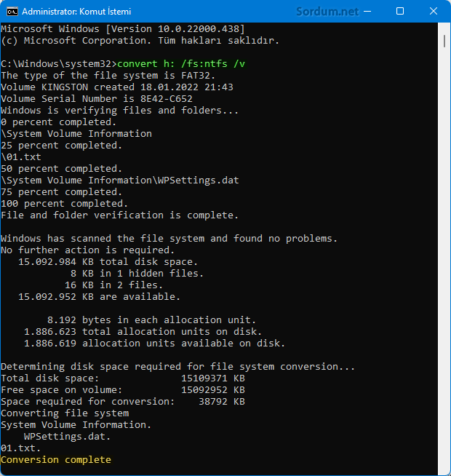Click 'Total disk space: 15109371 KB' line

(x=123, y=378)
